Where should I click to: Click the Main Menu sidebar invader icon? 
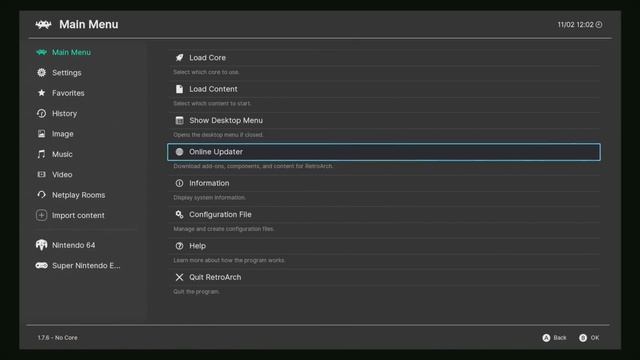click(41, 52)
